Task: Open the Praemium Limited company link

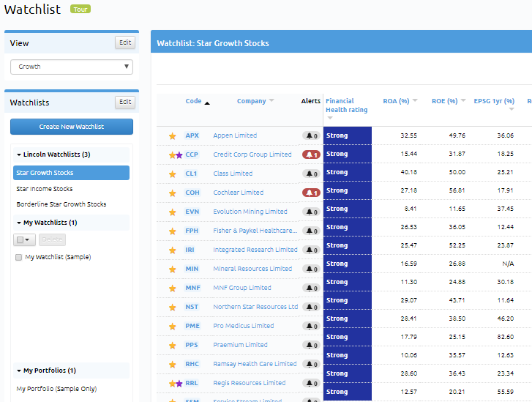Action: coord(240,345)
